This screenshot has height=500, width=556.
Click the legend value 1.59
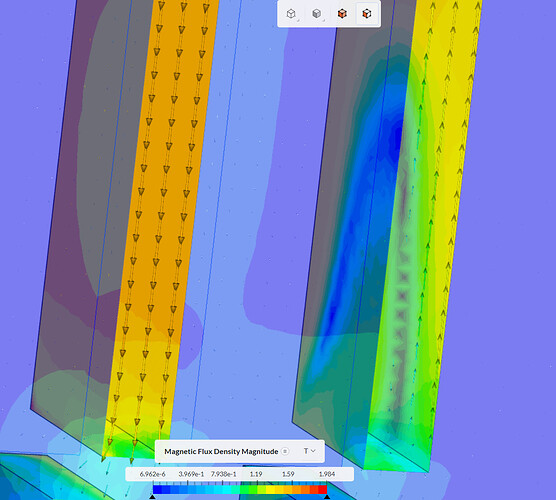click(288, 474)
